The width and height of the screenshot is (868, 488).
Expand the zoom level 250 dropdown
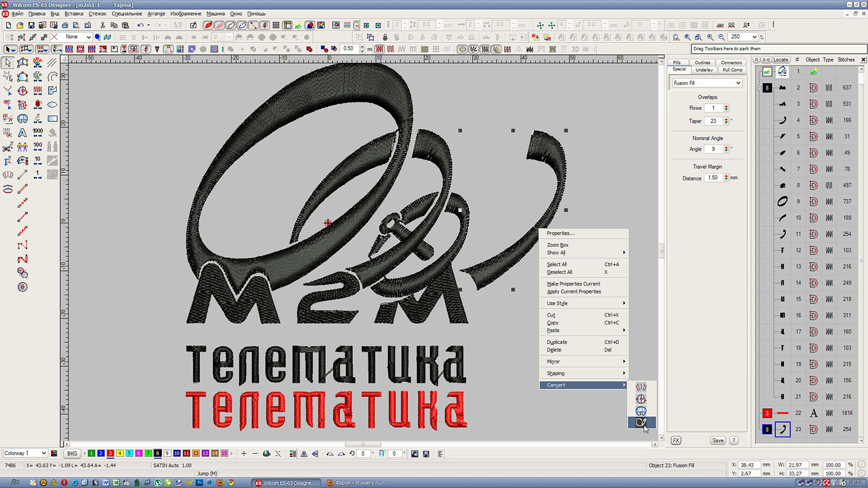pos(755,37)
